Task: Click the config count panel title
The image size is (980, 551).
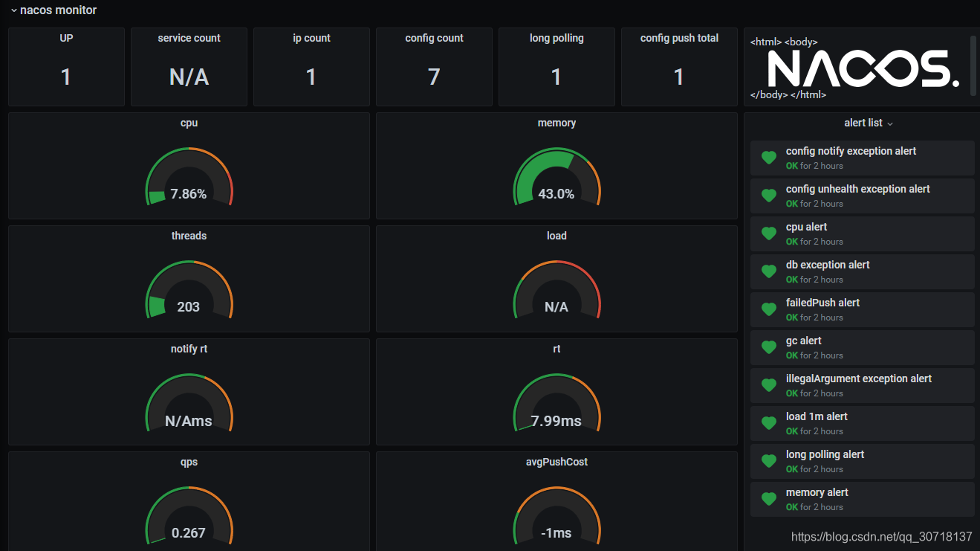Action: point(434,38)
